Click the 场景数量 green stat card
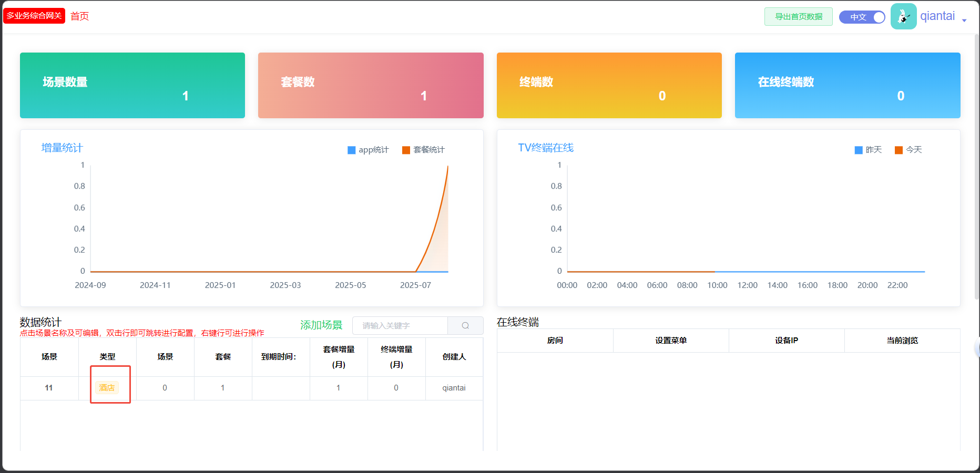 (x=132, y=86)
